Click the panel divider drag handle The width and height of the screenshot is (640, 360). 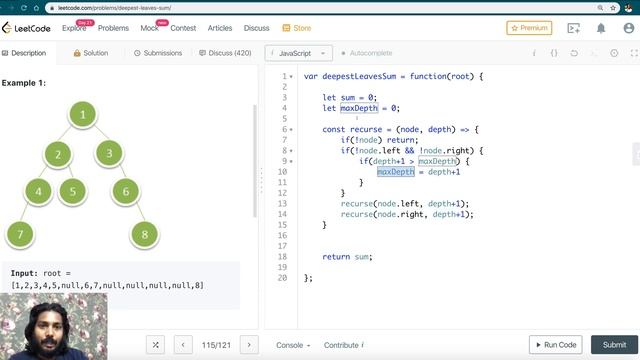[x=262, y=180]
